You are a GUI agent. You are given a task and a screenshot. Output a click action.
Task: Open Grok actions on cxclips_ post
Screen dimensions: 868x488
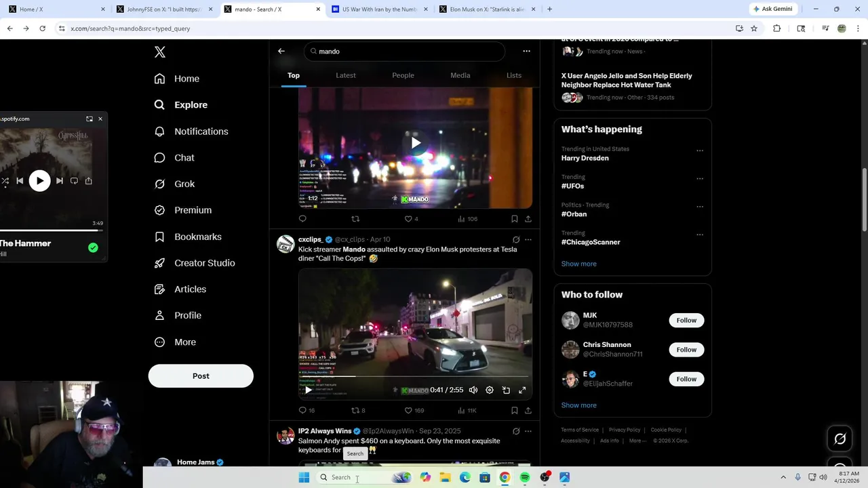[516, 240]
